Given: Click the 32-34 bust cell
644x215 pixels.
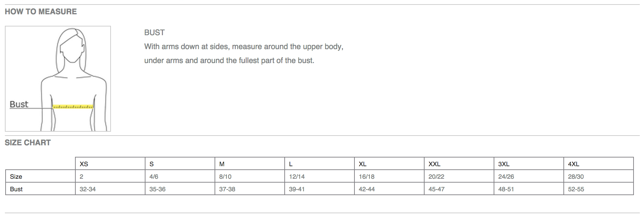Looking at the screenshot, I should [x=110, y=189].
